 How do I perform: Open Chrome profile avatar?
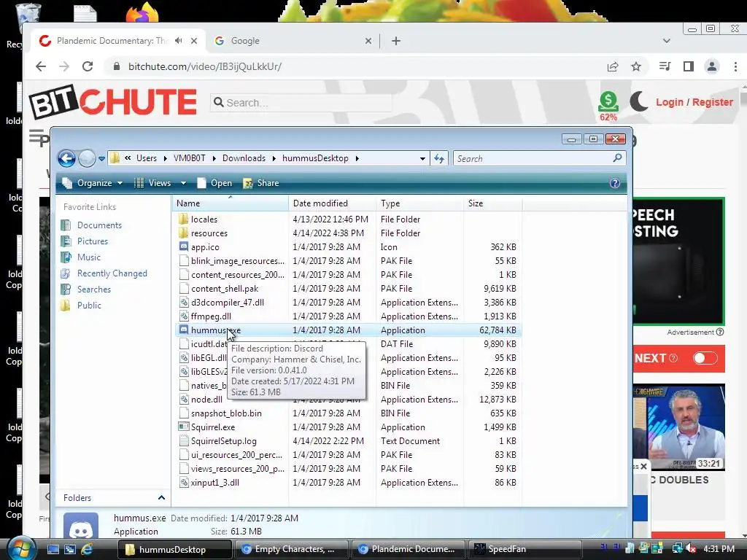click(x=712, y=66)
